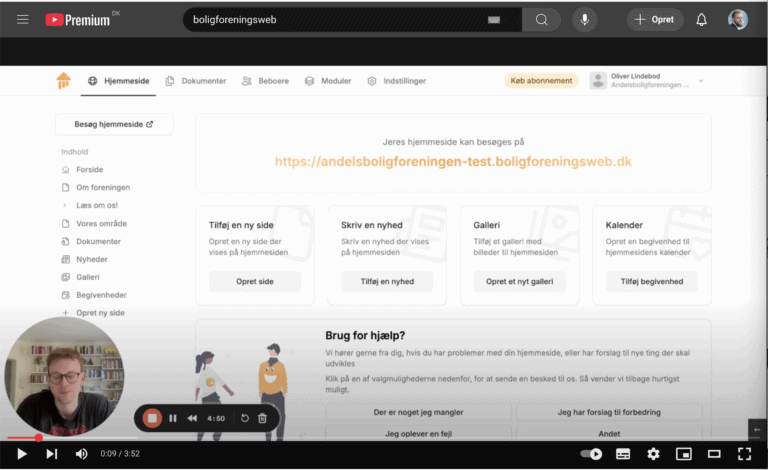Rewind the recording
Image resolution: width=768 pixels, height=470 pixels.
point(192,418)
